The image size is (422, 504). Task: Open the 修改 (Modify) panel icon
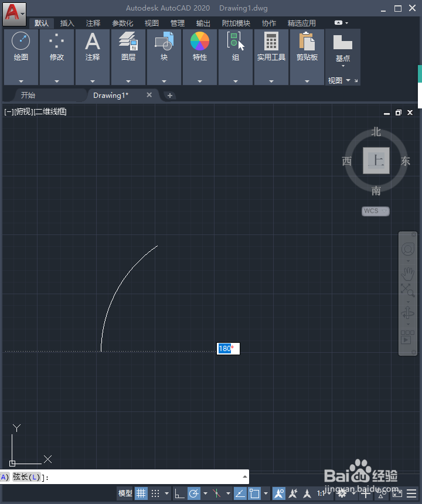(x=57, y=41)
